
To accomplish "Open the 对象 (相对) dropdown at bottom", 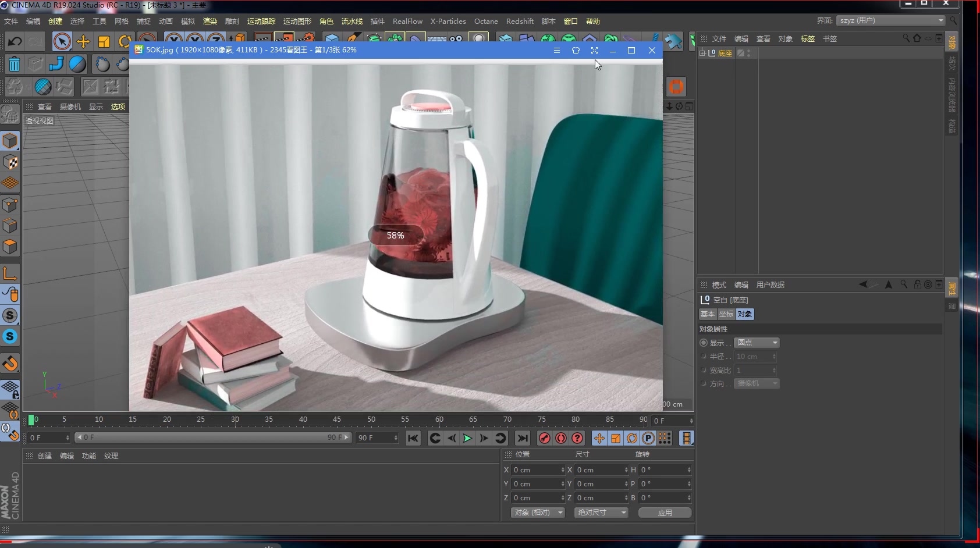I will pos(537,513).
